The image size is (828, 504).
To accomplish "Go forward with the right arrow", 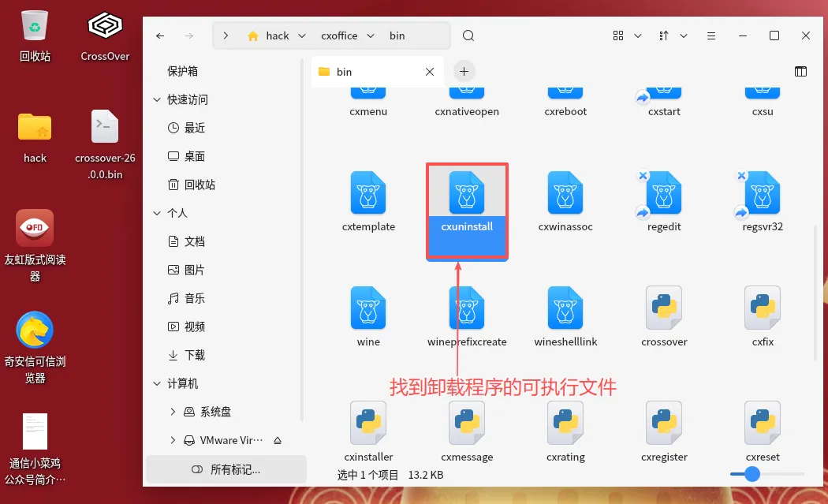I will coord(189,35).
